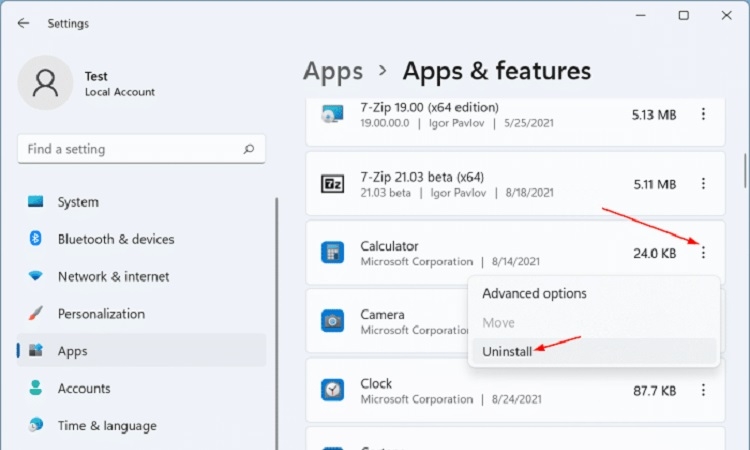Click the 7-Zip 21.03 beta (x64) name
This screenshot has width=750, height=450.
[x=422, y=177]
